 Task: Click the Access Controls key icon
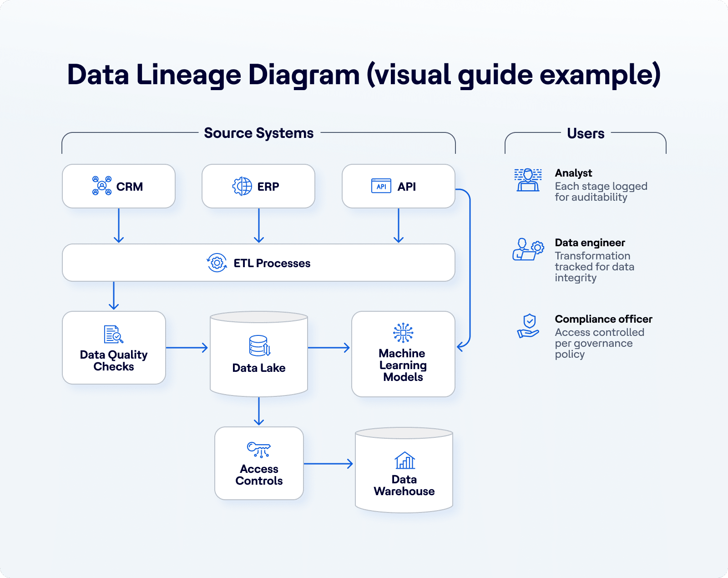(x=259, y=449)
